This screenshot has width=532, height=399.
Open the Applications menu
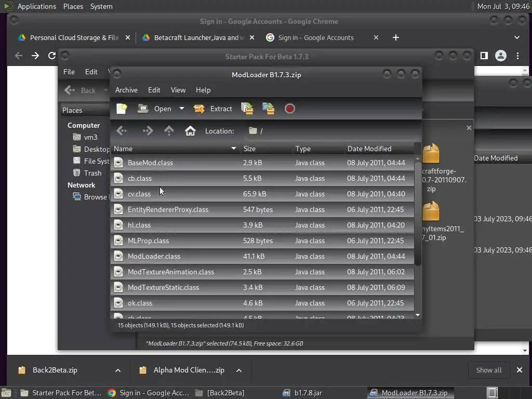point(37,6)
